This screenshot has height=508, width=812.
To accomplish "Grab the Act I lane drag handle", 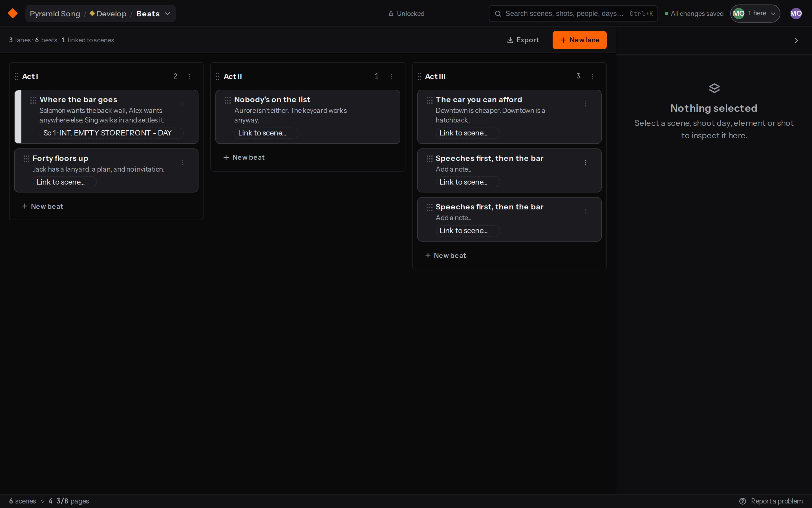I will [x=16, y=76].
